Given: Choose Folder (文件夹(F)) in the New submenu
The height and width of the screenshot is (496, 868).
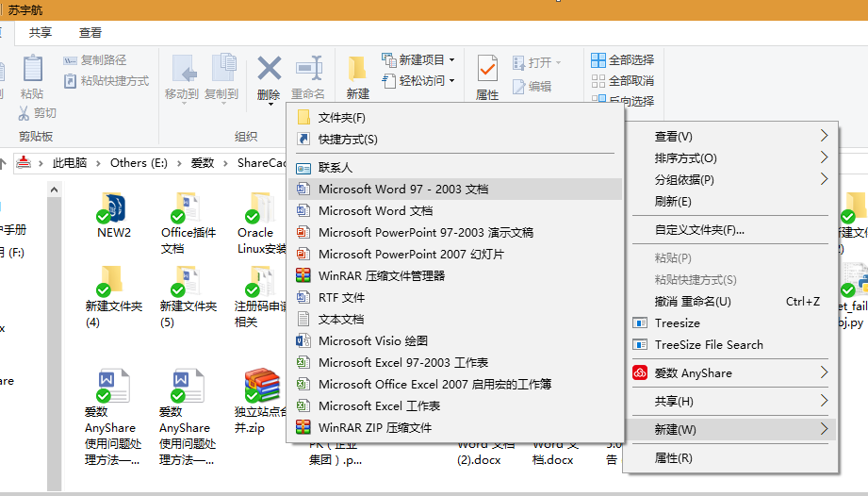Looking at the screenshot, I should tap(455, 117).
